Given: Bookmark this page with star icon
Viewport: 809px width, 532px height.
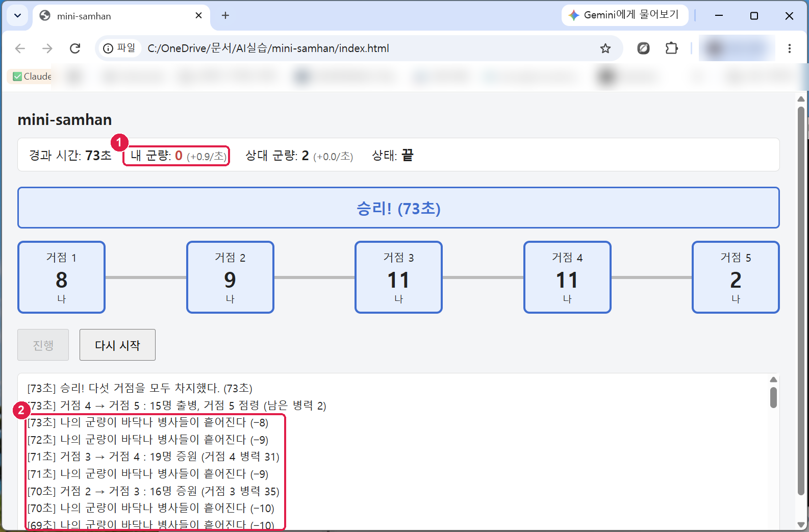Looking at the screenshot, I should (605, 48).
